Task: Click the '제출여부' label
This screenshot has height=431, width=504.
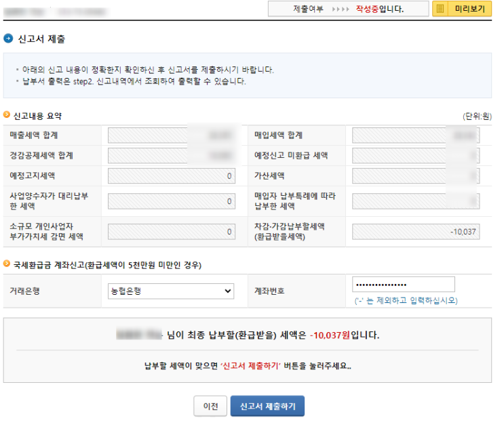Action: pos(308,9)
